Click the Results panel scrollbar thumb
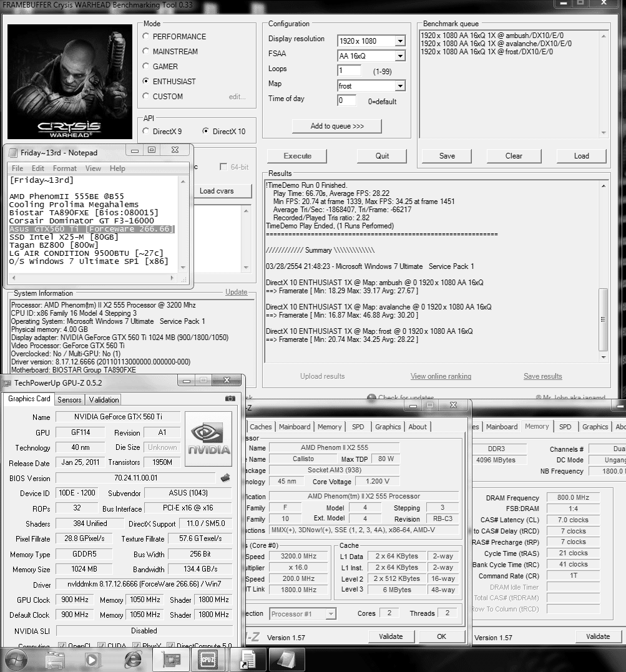The height and width of the screenshot is (672, 626). click(x=604, y=319)
